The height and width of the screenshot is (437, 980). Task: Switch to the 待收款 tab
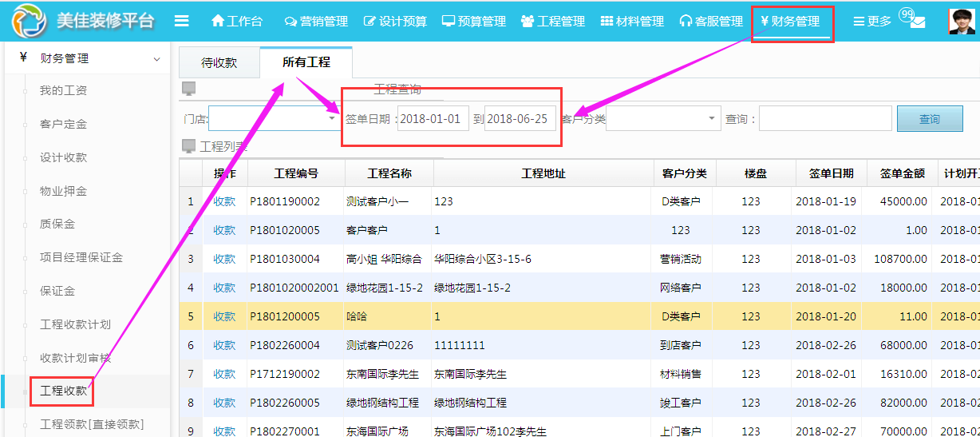pos(219,62)
